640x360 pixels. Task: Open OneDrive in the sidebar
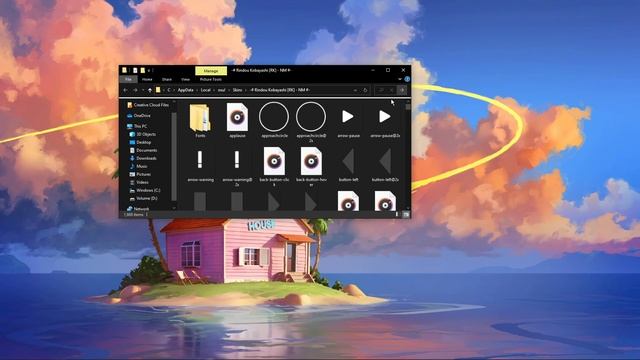point(138,116)
